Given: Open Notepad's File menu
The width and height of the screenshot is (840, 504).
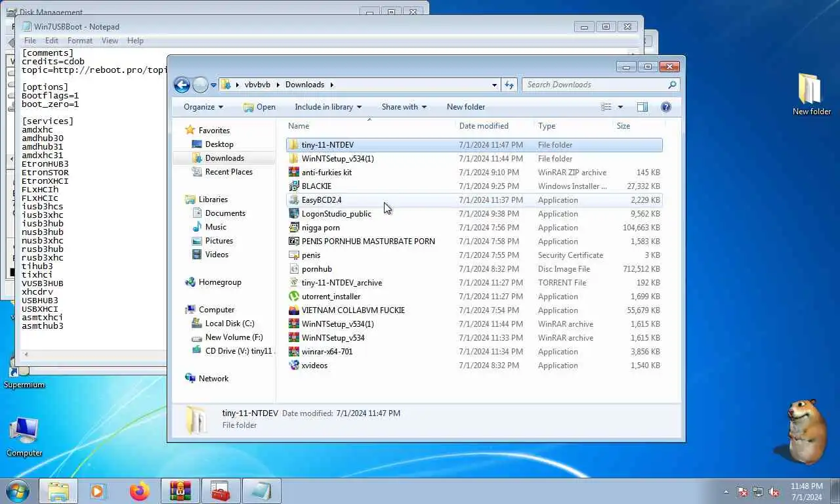Looking at the screenshot, I should [30, 41].
